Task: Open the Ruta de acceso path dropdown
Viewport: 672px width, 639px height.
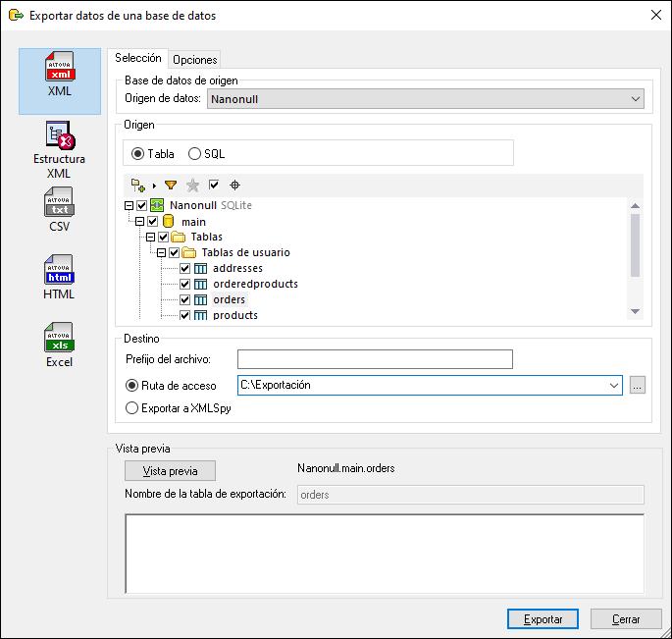Action: [614, 385]
